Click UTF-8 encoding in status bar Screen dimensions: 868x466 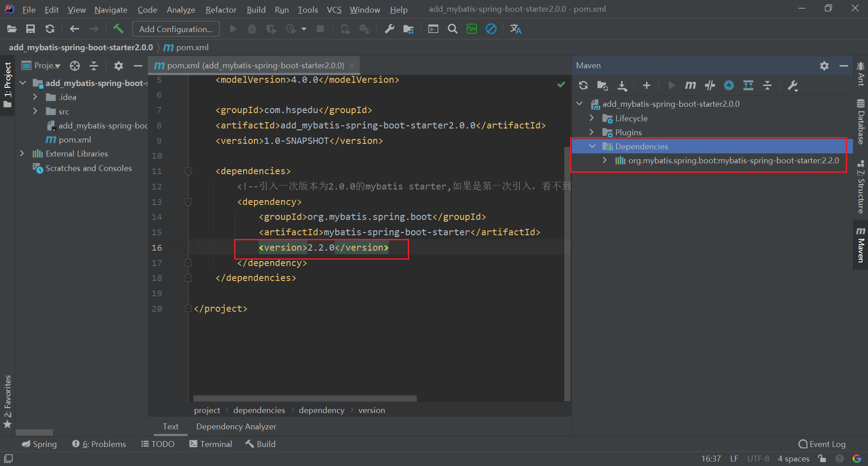(758, 459)
